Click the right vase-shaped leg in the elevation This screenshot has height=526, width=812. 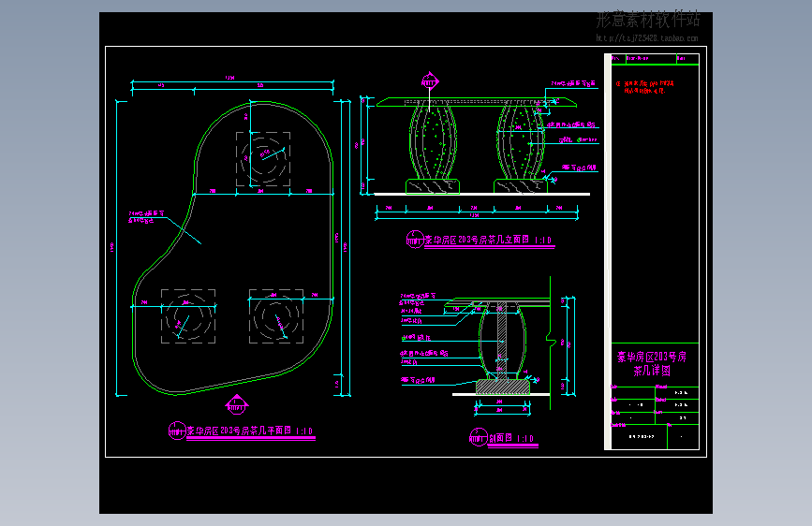point(521,140)
